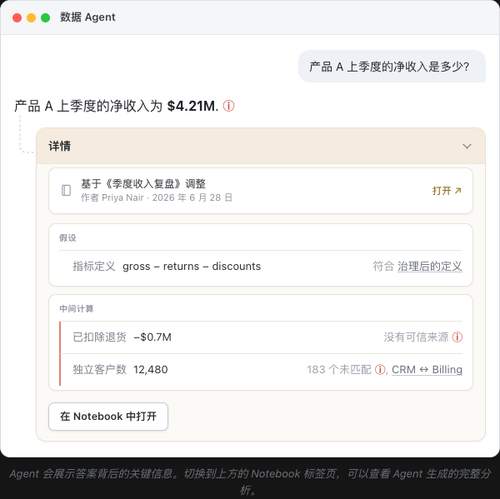
Task: Click the 假设 section heading
Action: click(x=68, y=238)
